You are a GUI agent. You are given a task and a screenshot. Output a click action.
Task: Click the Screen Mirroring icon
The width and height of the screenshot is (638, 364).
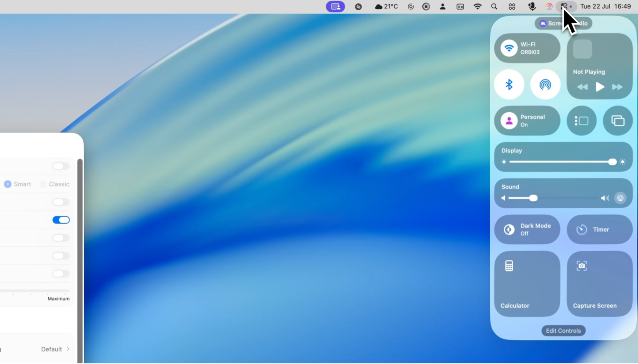tap(618, 121)
